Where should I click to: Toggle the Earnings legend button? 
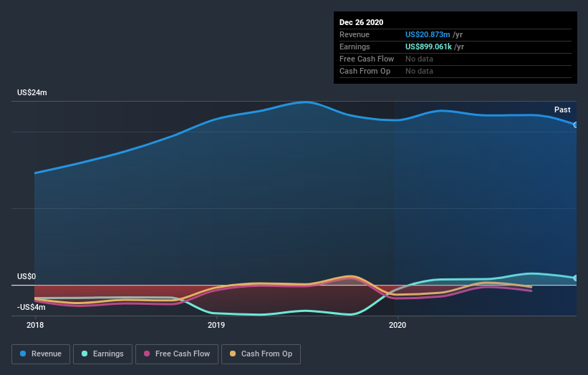click(x=102, y=354)
